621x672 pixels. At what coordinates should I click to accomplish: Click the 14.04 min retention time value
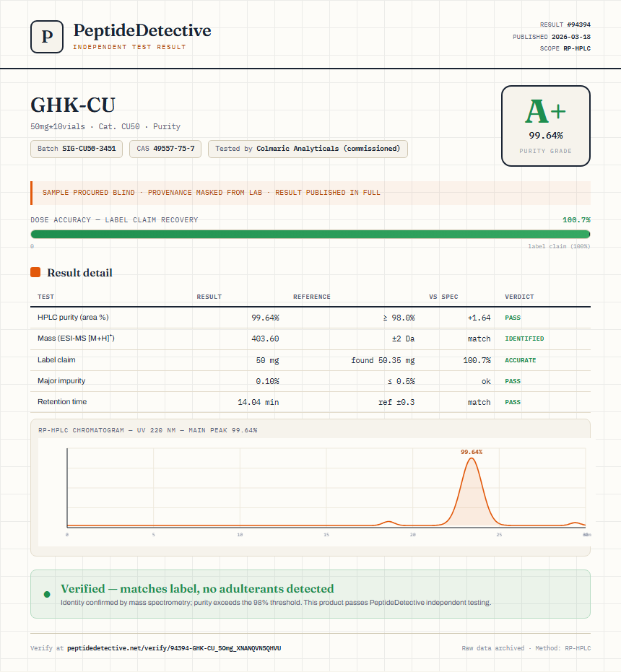(x=259, y=402)
